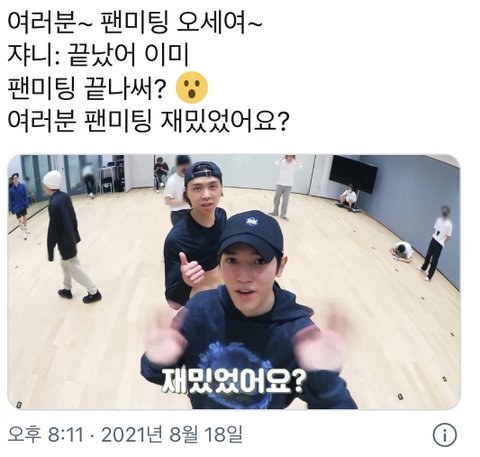Click the surprised face emoji

192,87
